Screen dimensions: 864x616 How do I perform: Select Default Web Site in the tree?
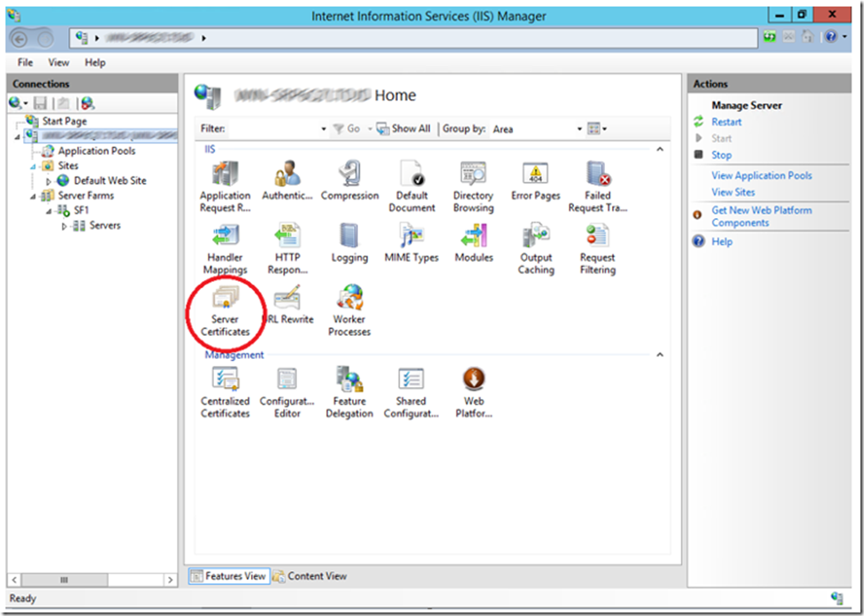[111, 180]
